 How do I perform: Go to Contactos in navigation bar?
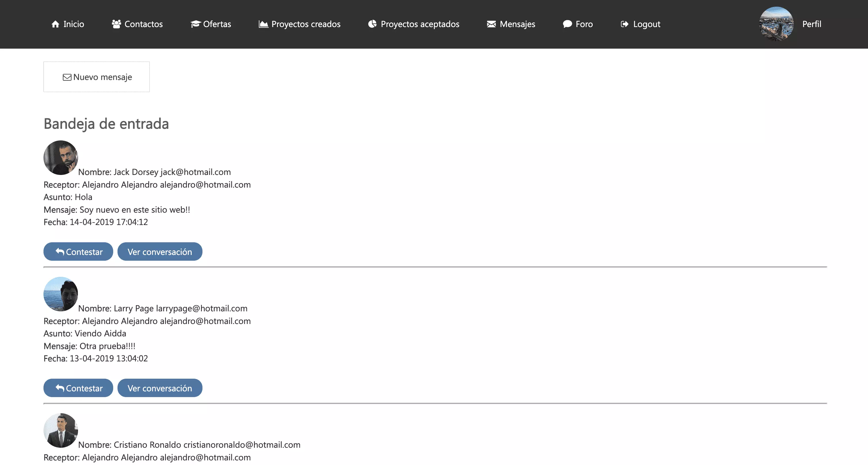coord(137,24)
